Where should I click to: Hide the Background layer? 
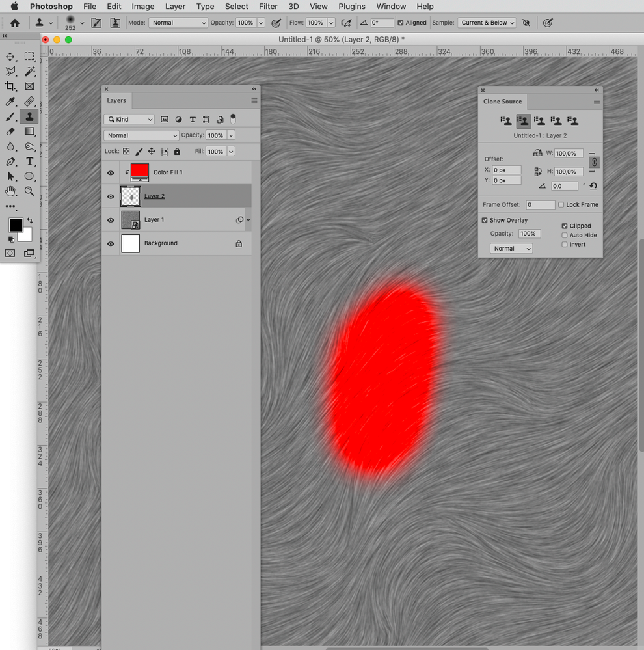pos(111,243)
